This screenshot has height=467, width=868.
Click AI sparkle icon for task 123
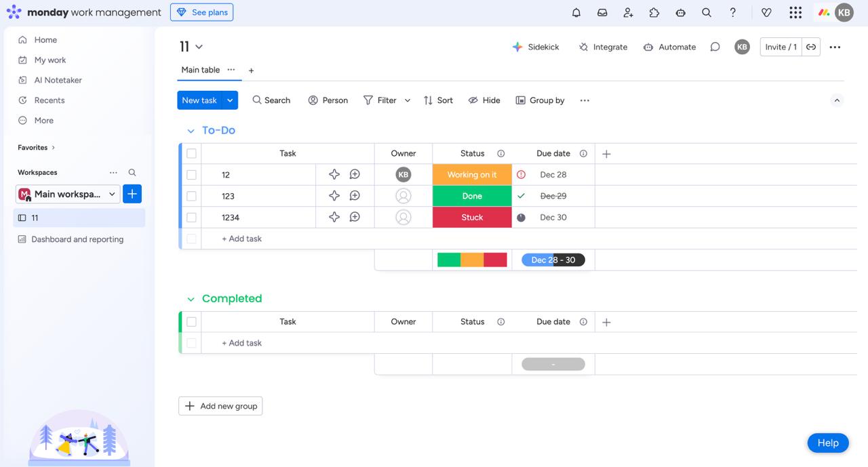point(334,196)
